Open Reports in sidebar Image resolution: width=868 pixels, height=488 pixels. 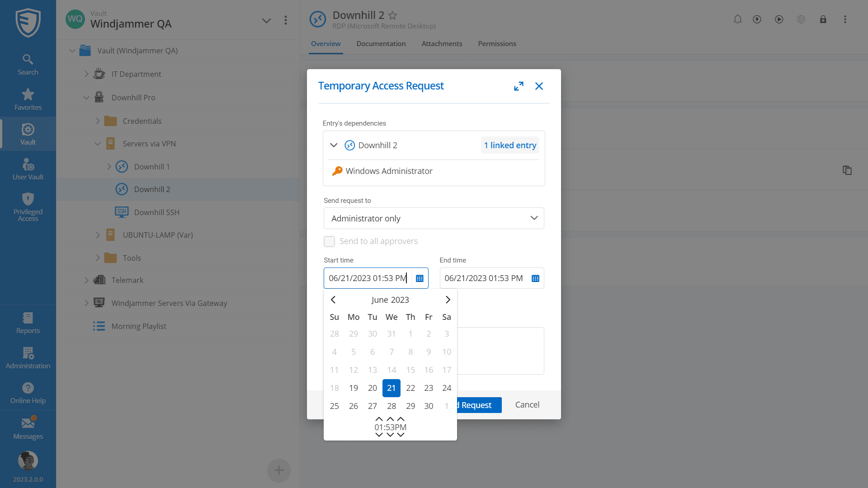(x=28, y=323)
